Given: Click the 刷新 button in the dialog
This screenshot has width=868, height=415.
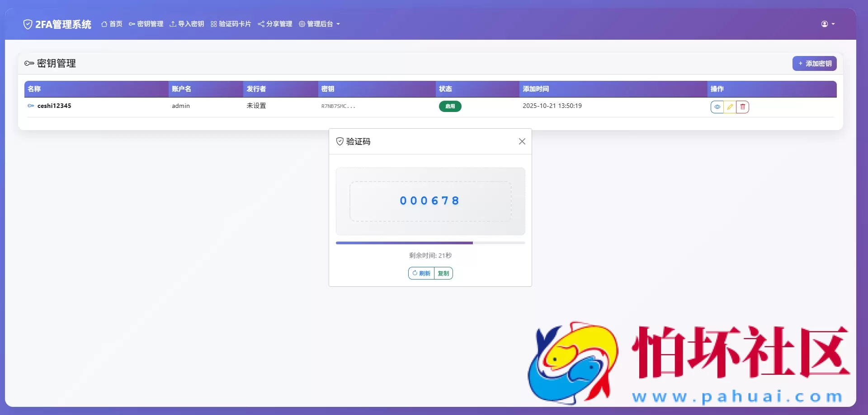Looking at the screenshot, I should click(x=421, y=273).
